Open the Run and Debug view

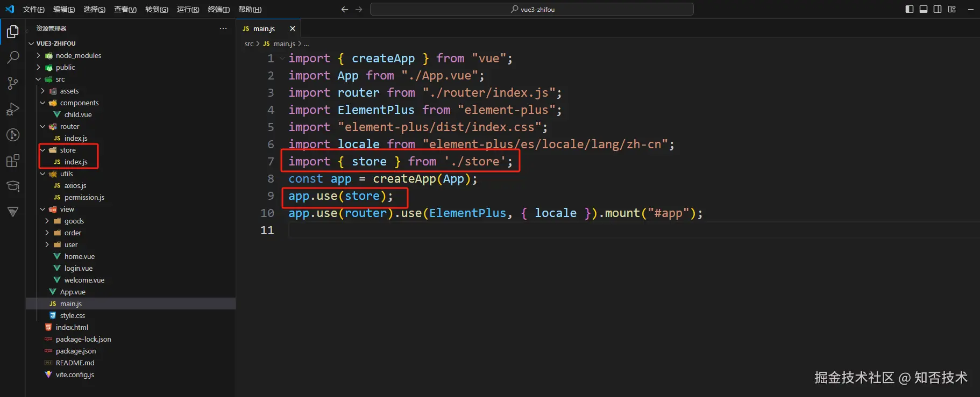(13, 109)
